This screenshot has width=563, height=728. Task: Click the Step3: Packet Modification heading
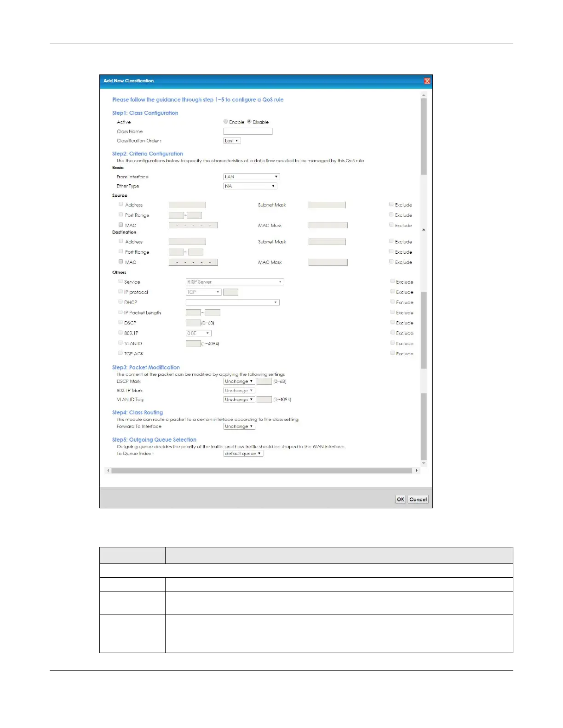(146, 367)
